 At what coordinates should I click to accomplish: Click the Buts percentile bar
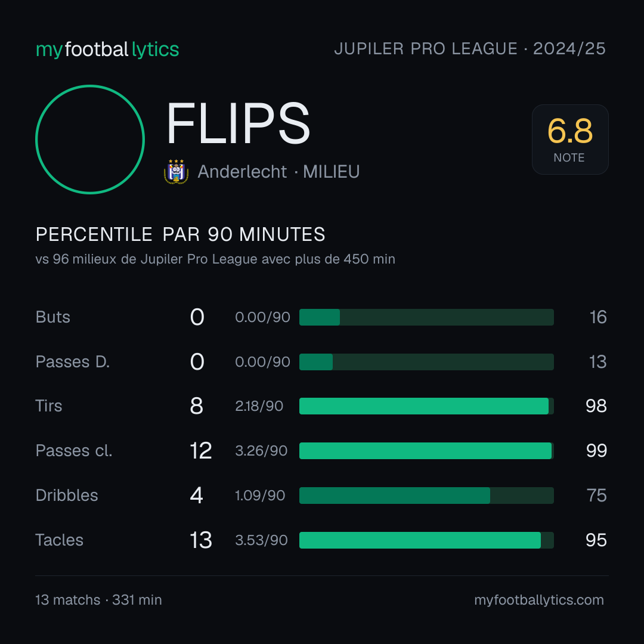426,317
